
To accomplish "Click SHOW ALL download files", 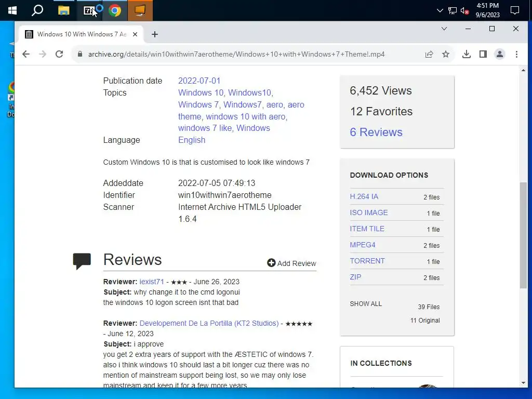I will [366, 303].
